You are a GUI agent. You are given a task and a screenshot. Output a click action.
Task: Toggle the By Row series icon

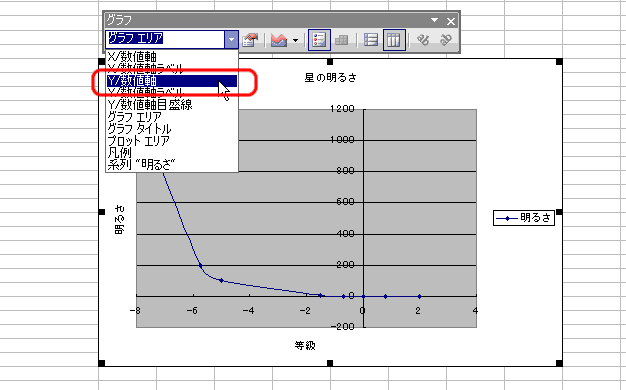tap(371, 40)
